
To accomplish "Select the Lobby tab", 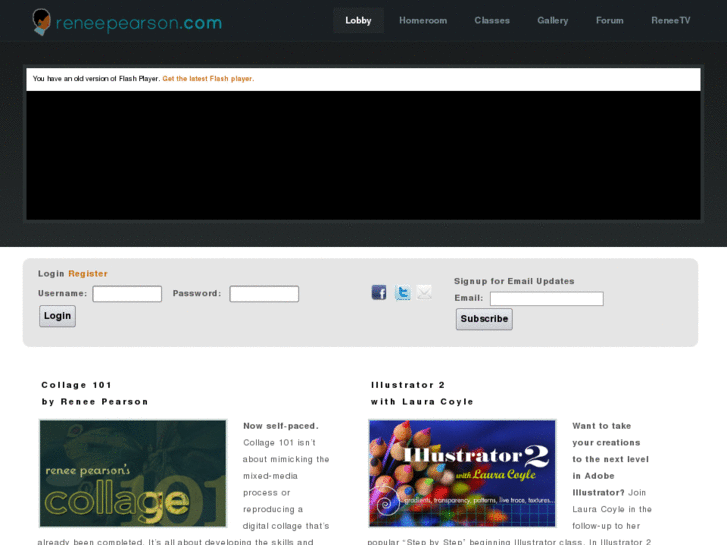I will [358, 20].
